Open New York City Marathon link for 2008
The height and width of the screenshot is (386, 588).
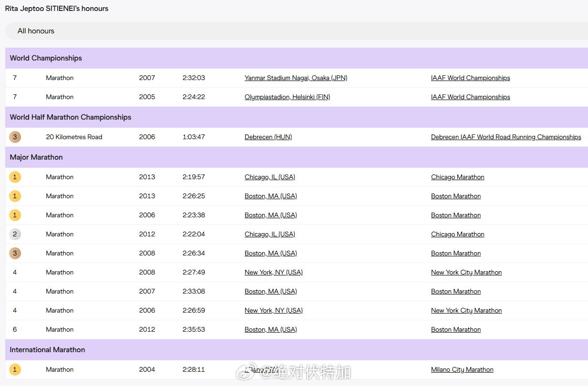[466, 273]
